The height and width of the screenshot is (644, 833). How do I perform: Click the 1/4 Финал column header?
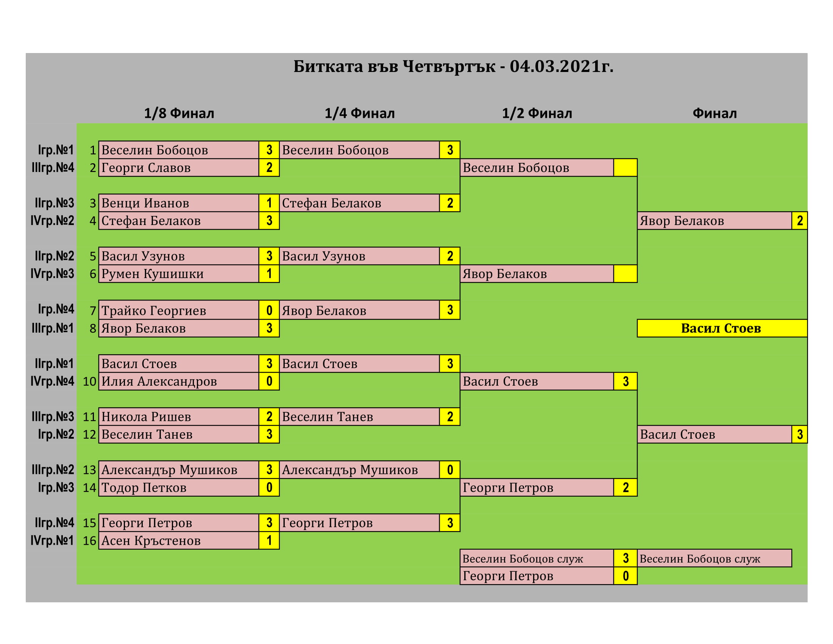coord(359,113)
